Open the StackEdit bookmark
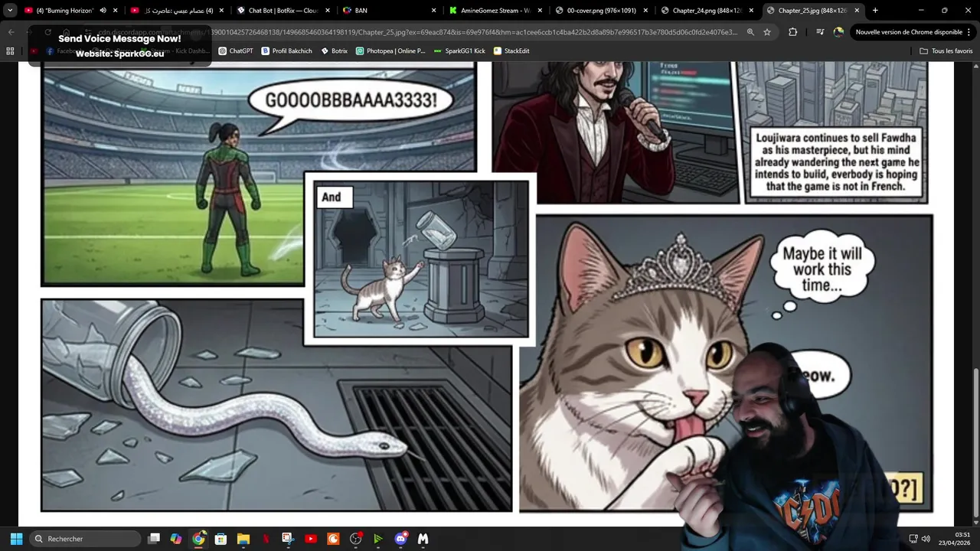980x551 pixels. point(511,51)
